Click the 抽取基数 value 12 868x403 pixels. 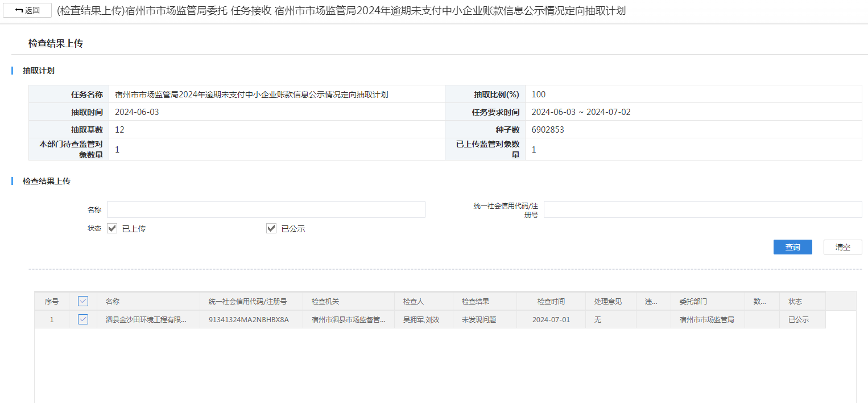pyautogui.click(x=119, y=130)
